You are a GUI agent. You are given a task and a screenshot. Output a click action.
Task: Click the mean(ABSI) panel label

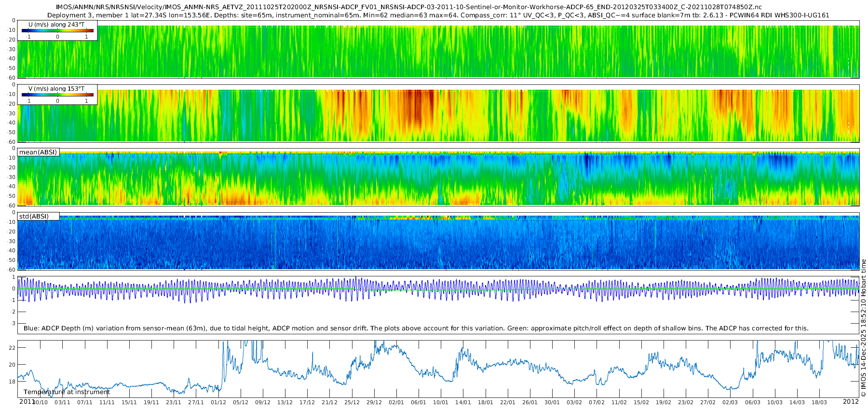(x=38, y=152)
